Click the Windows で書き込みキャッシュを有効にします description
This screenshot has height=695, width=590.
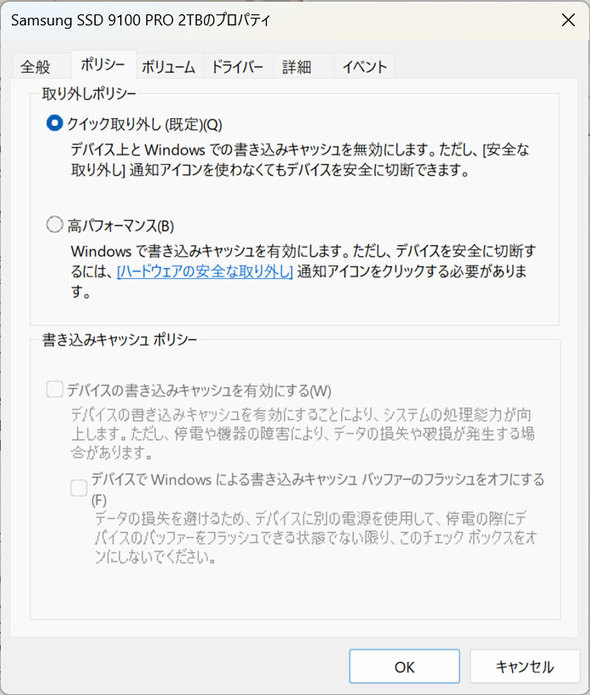tap(303, 271)
